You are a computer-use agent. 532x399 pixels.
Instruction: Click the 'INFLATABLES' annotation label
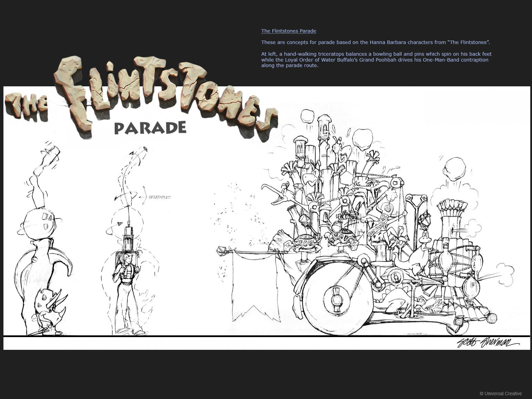click(160, 197)
